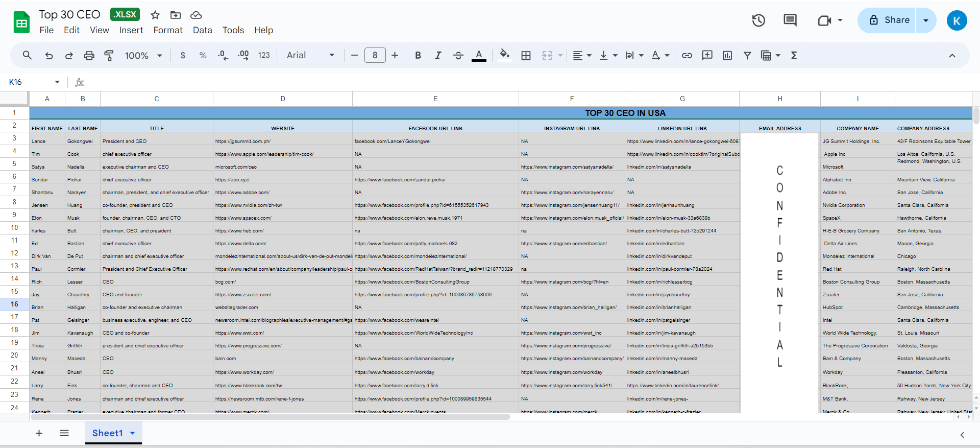Image resolution: width=980 pixels, height=448 pixels.
Task: Open Sheet1 tab options arrow
Action: [x=133, y=433]
